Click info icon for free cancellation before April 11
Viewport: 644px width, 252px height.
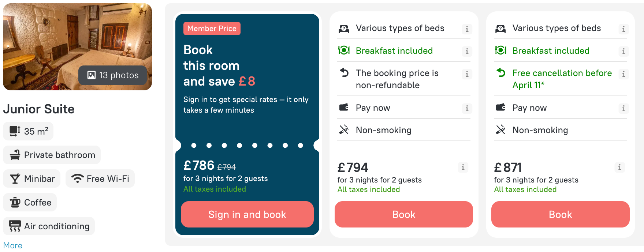click(623, 74)
